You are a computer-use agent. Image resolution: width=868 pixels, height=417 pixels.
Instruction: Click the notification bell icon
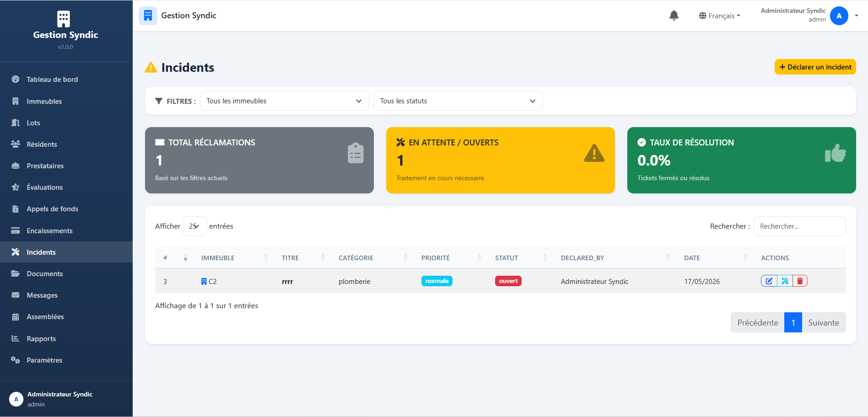tap(674, 16)
